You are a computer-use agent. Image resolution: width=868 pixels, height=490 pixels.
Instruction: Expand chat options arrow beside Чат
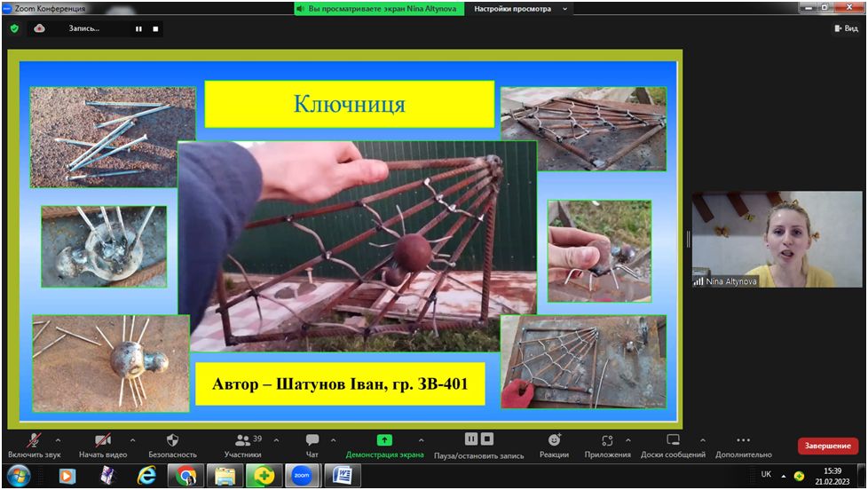pos(333,440)
